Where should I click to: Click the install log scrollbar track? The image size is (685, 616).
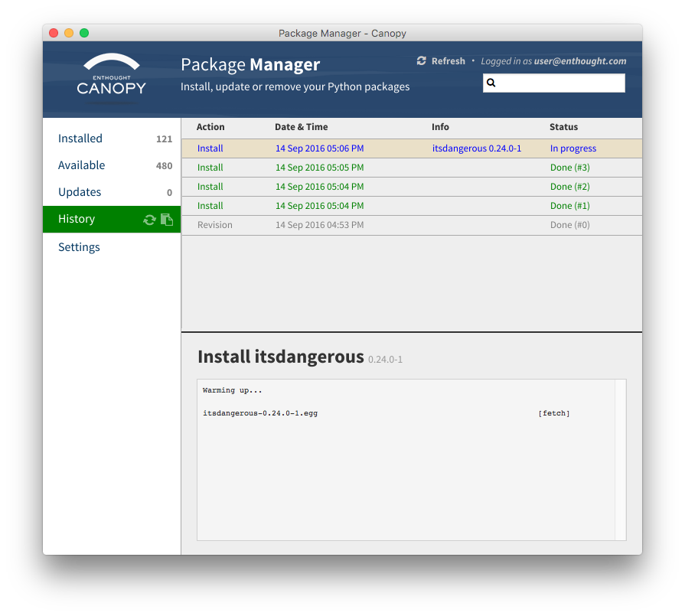pyautogui.click(x=620, y=459)
